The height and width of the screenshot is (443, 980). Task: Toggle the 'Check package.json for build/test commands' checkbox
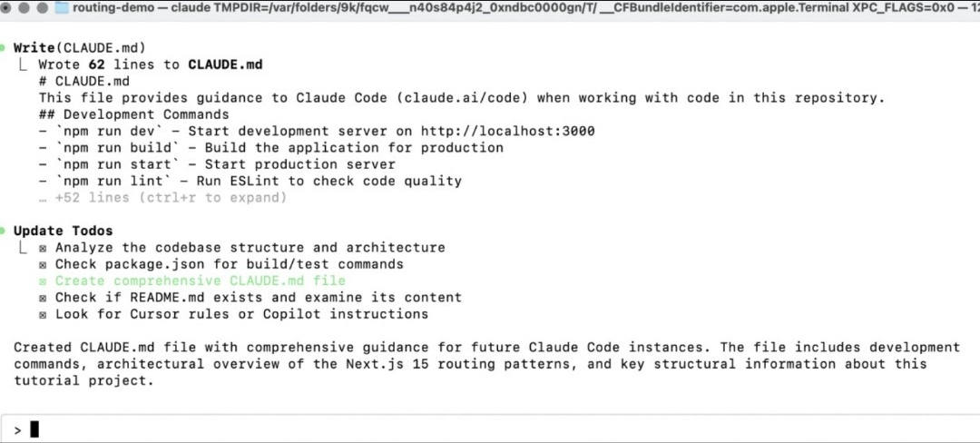click(x=44, y=264)
